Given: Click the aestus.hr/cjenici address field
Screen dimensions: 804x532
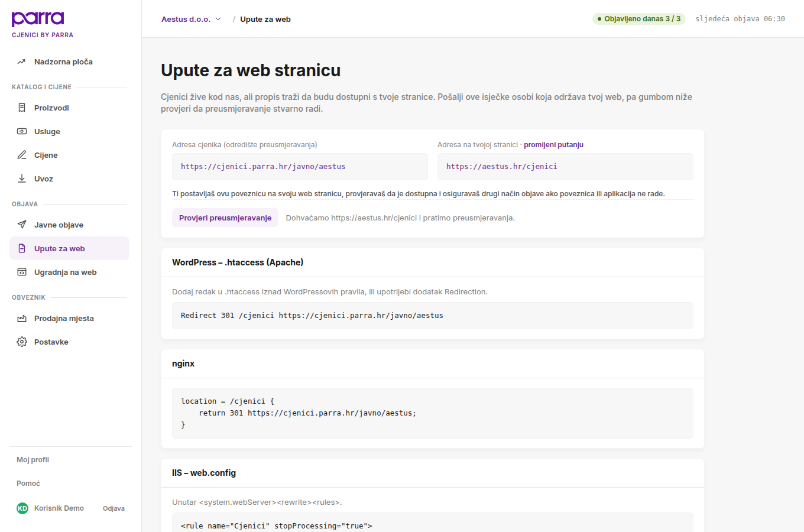Looking at the screenshot, I should pos(565,167).
